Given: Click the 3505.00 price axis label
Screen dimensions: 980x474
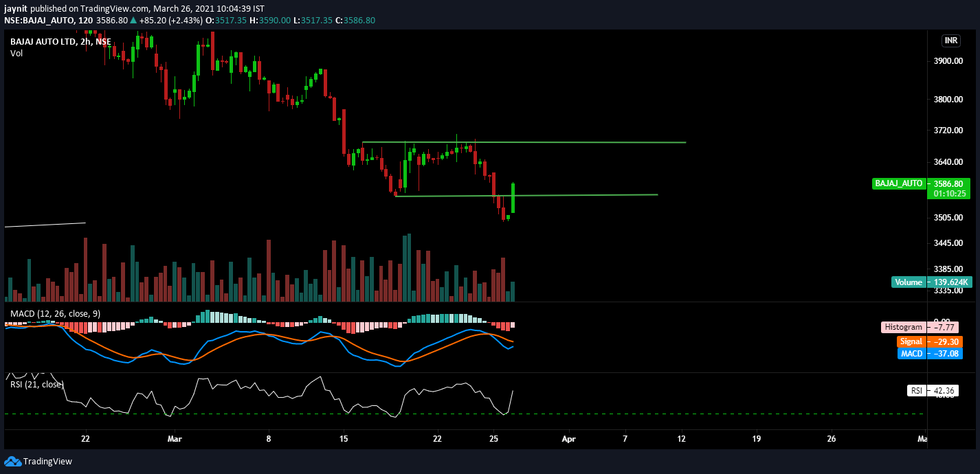Looking at the screenshot, I should (x=949, y=218).
